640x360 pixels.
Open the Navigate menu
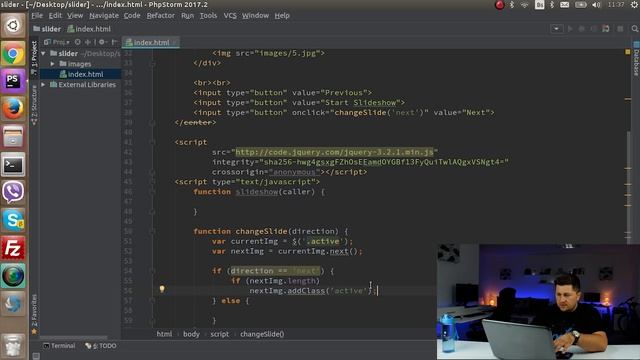[x=104, y=16]
